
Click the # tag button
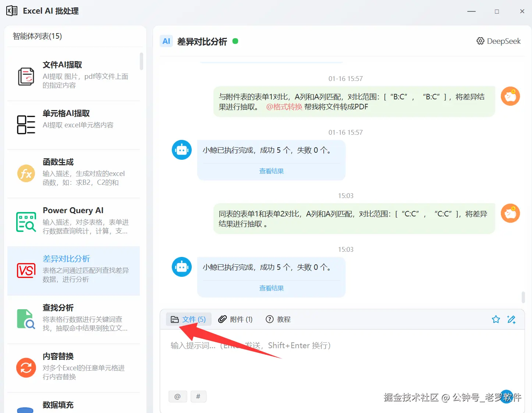click(198, 396)
